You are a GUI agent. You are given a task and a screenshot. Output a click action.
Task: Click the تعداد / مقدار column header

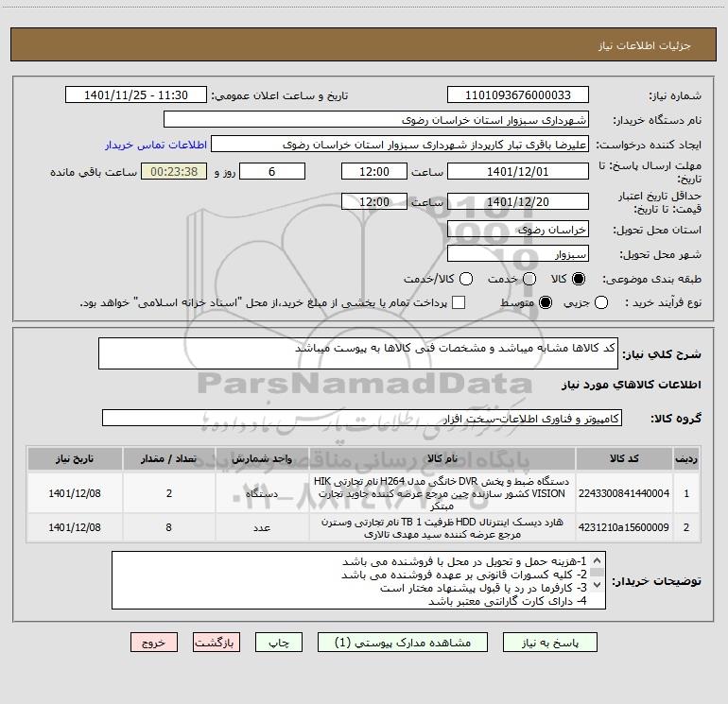tap(169, 458)
